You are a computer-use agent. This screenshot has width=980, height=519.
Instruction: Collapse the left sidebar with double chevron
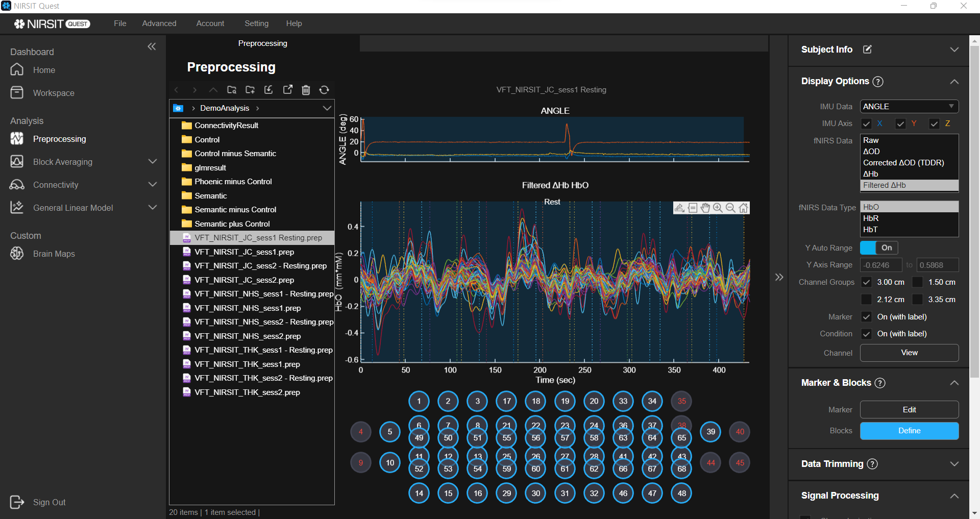(x=152, y=46)
